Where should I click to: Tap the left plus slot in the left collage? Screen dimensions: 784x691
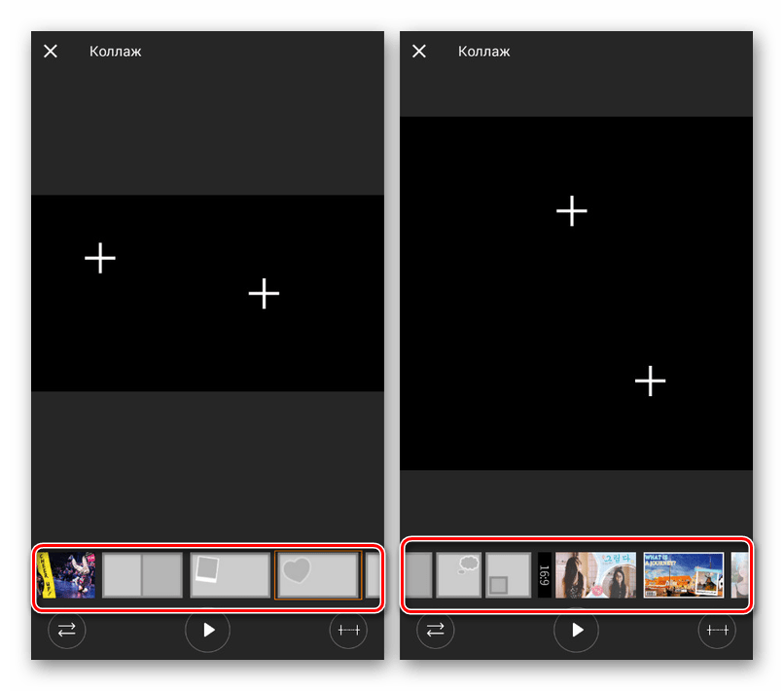coord(100,258)
